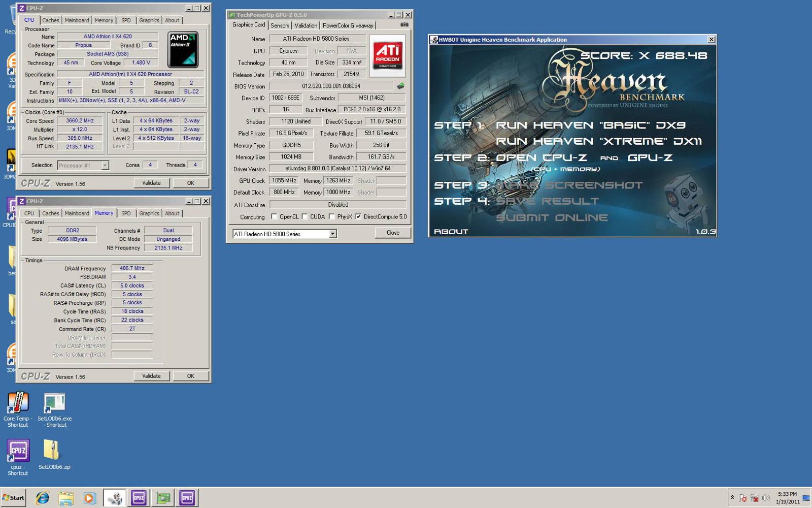Click the GPU-Z title bar app icon

coord(232,15)
